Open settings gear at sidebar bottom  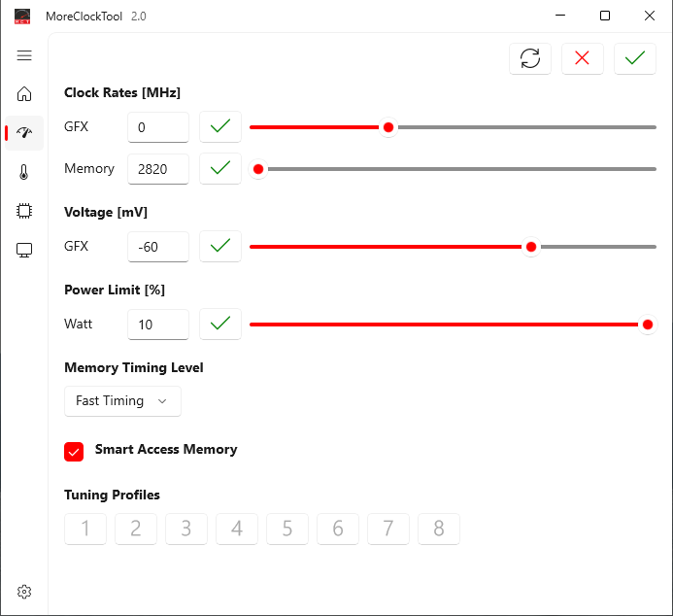[x=24, y=592]
